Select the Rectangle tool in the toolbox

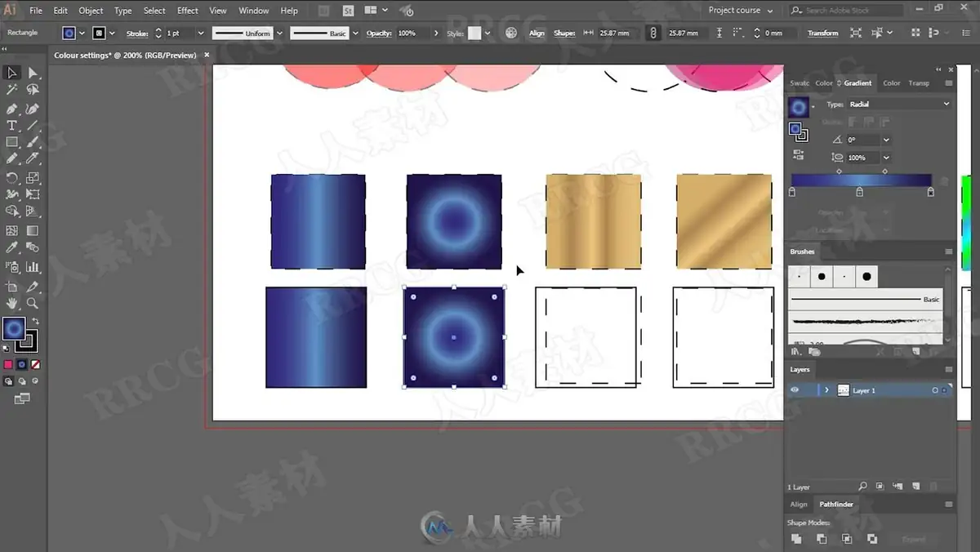point(12,142)
